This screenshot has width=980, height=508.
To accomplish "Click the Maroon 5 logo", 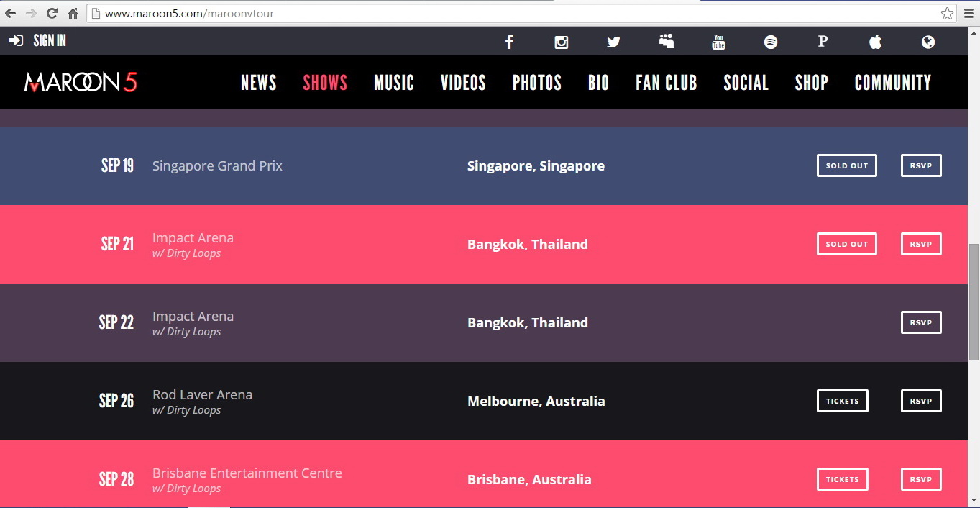I will pos(81,82).
